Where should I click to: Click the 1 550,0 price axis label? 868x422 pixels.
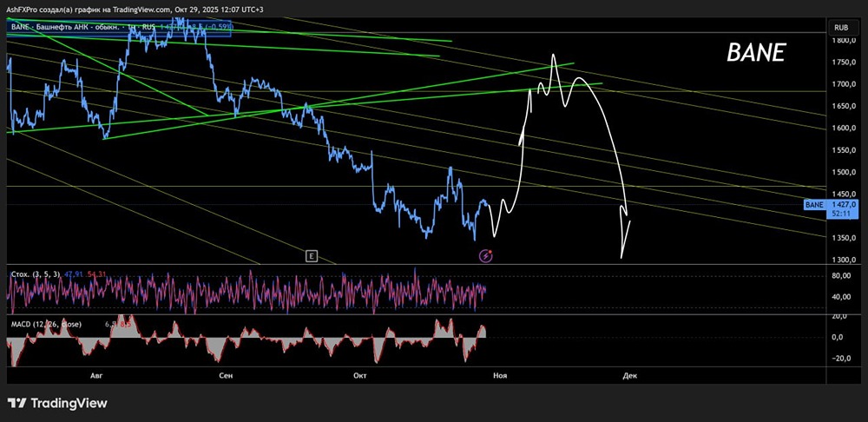845,150
